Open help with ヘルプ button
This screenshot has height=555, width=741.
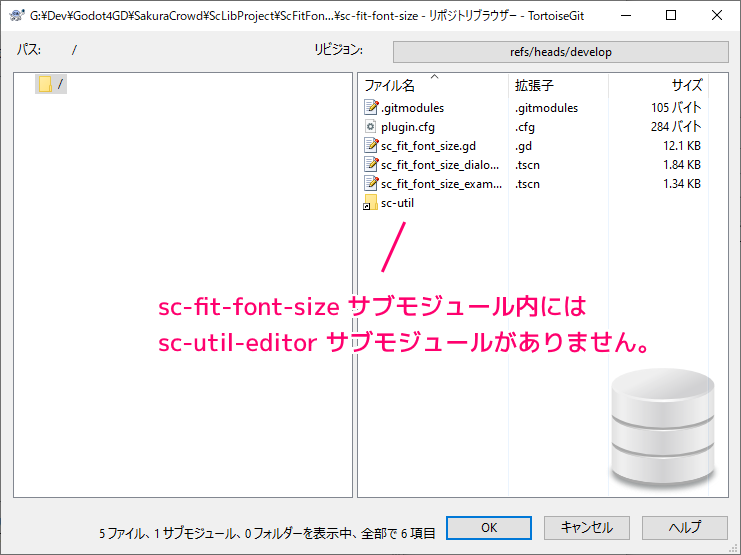click(x=684, y=527)
